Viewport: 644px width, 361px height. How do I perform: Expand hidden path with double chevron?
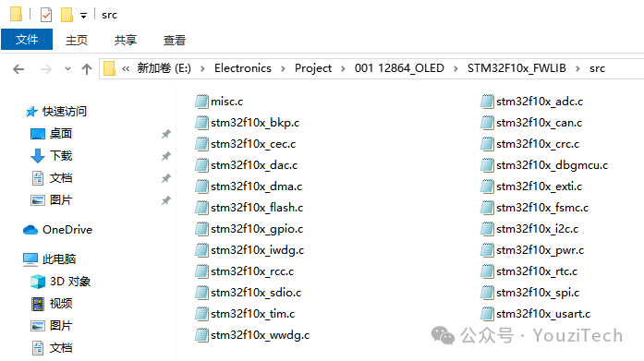click(x=126, y=68)
